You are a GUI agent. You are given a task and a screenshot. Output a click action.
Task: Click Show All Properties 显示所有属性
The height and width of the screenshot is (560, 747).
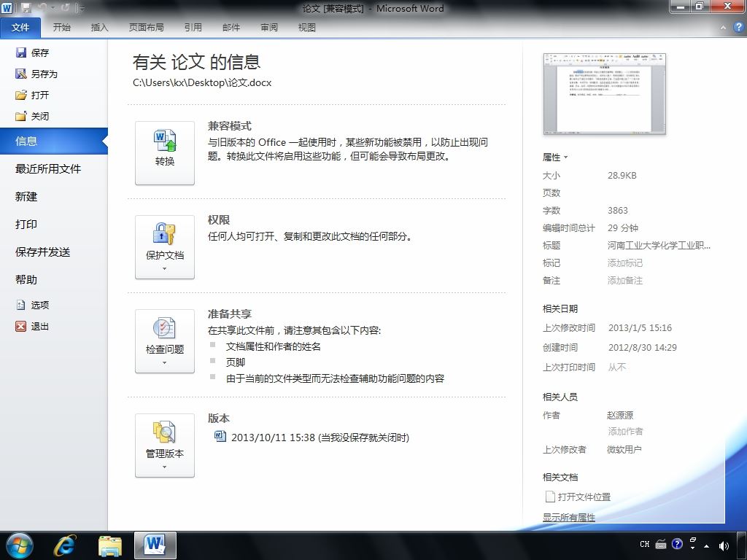569,517
